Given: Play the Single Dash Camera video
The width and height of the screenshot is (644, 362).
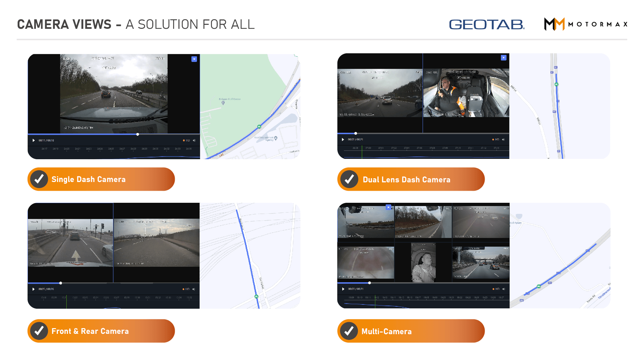Looking at the screenshot, I should tap(34, 140).
